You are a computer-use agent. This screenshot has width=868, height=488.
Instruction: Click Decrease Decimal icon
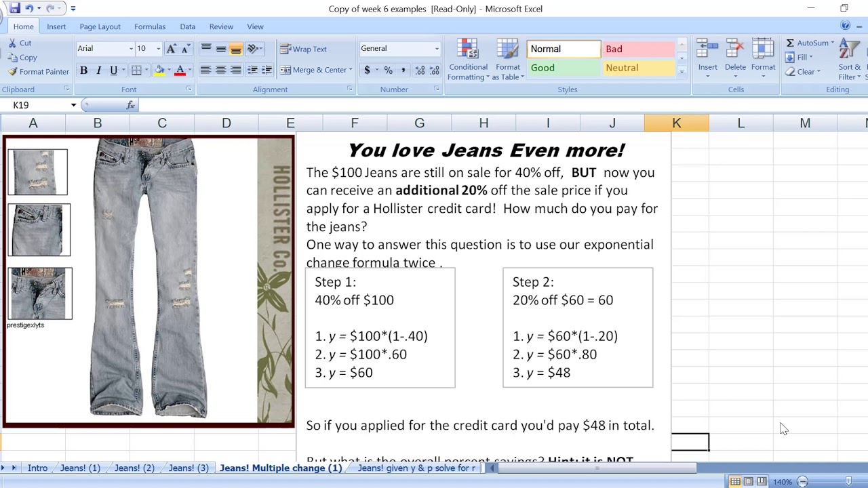(x=435, y=70)
